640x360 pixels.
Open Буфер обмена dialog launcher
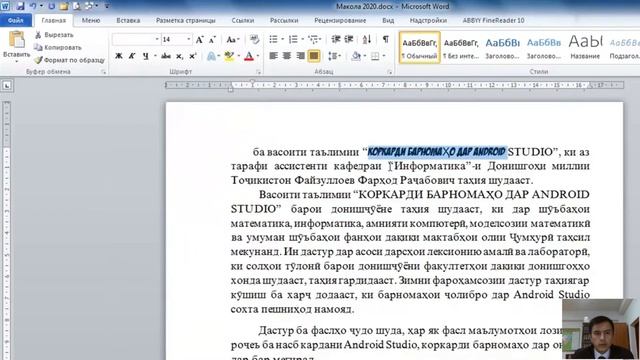(x=103, y=72)
